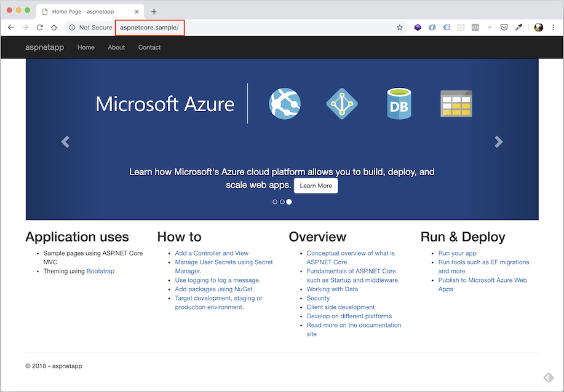Activate the eyedropper color picker extension

(x=518, y=27)
